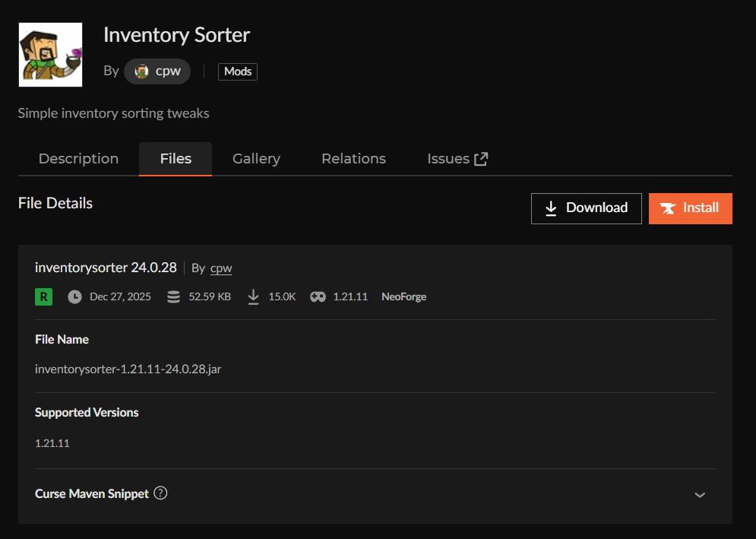Click the question mark beside Curse Maven Snippet

pyautogui.click(x=160, y=493)
